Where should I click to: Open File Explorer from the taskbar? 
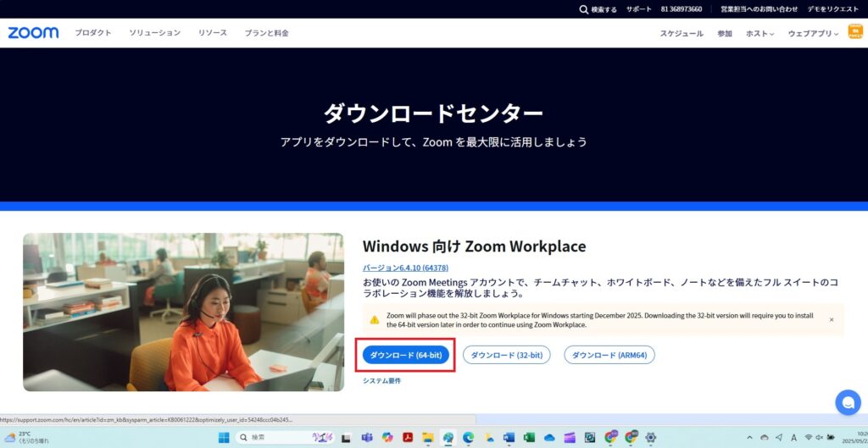[x=428, y=438]
